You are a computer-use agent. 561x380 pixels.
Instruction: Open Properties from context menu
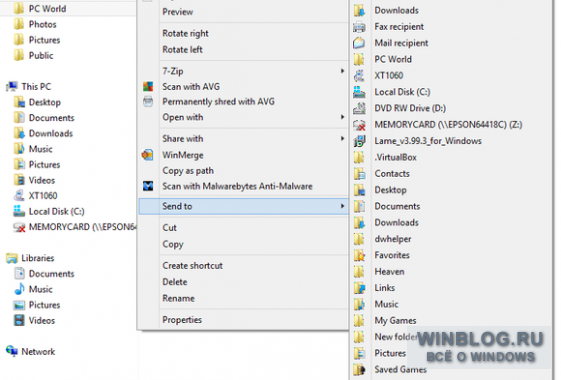tap(182, 320)
